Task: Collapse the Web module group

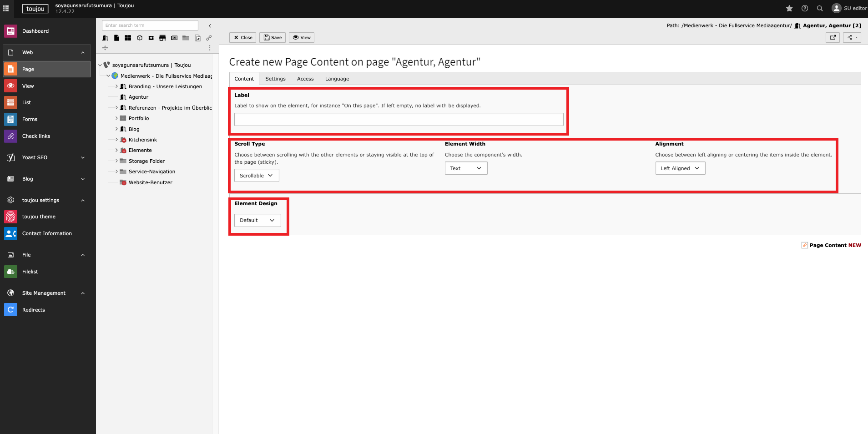Action: pyautogui.click(x=82, y=52)
